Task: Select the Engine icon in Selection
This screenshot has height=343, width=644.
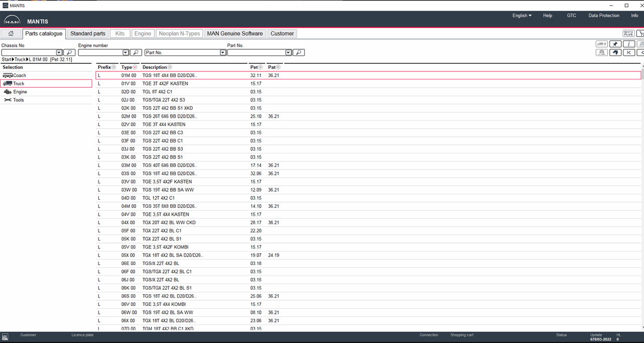Action: click(8, 92)
